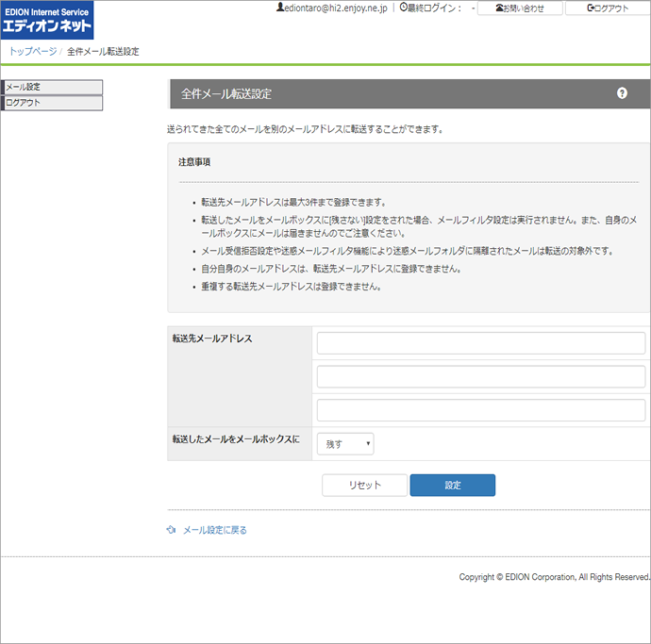
Task: Open メール設定 in the left sidebar
Action: tap(52, 87)
